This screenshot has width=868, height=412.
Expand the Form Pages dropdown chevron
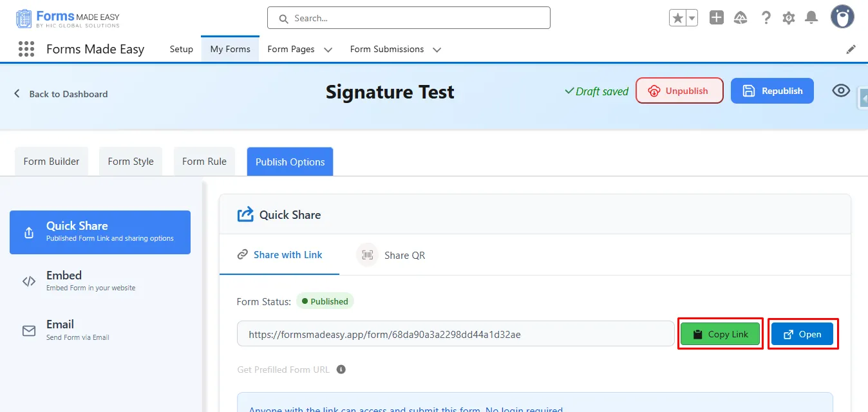point(328,50)
